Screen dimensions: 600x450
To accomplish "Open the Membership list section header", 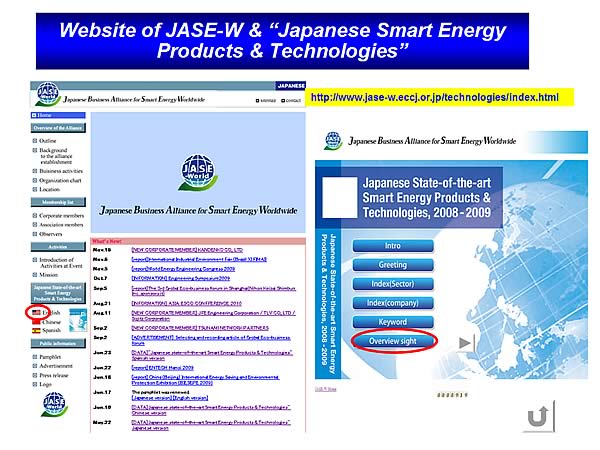I will [x=58, y=202].
